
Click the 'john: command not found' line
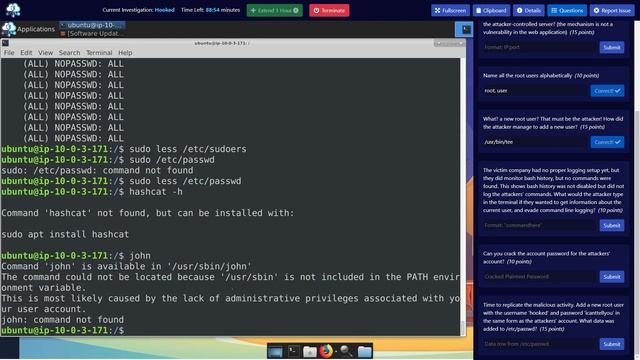click(62, 320)
